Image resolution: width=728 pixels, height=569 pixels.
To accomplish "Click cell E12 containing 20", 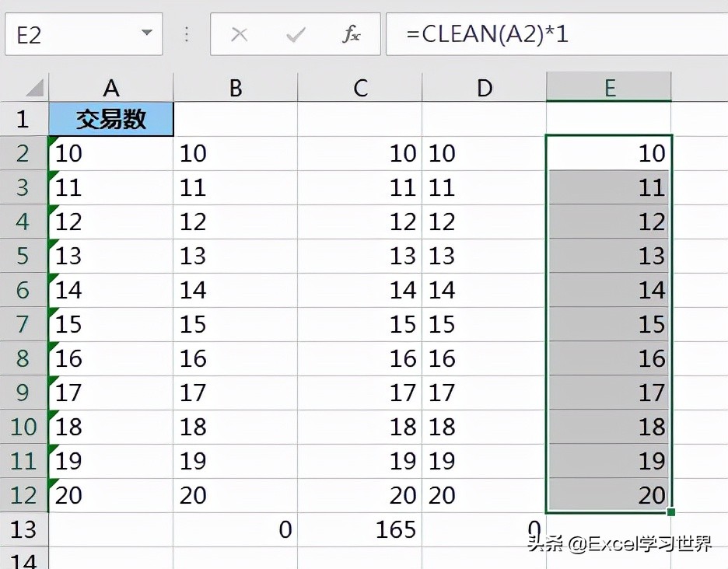I will pyautogui.click(x=609, y=495).
